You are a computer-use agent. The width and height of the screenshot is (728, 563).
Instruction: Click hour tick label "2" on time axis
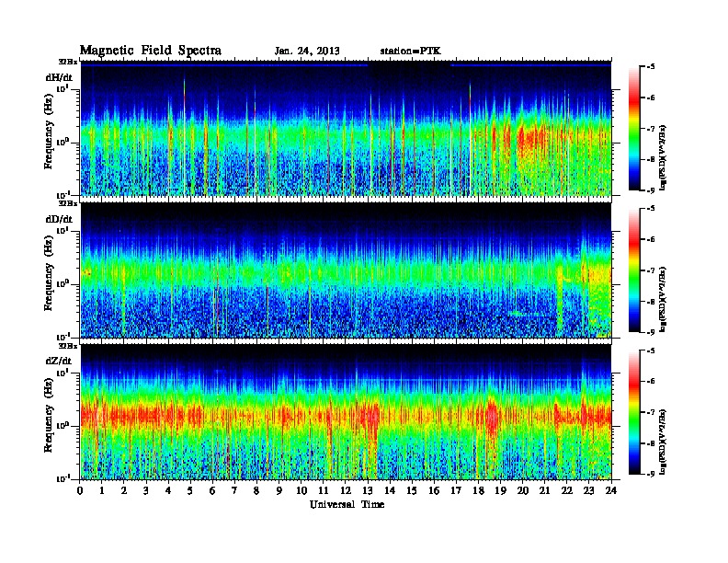(124, 490)
